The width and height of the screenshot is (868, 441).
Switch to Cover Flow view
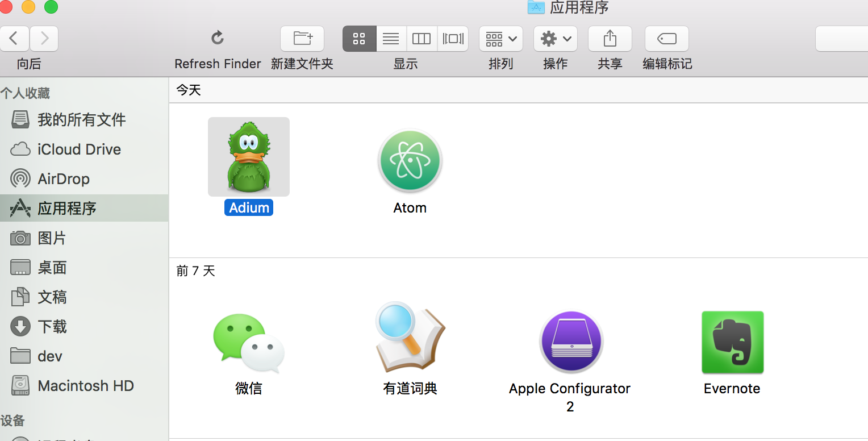point(453,39)
